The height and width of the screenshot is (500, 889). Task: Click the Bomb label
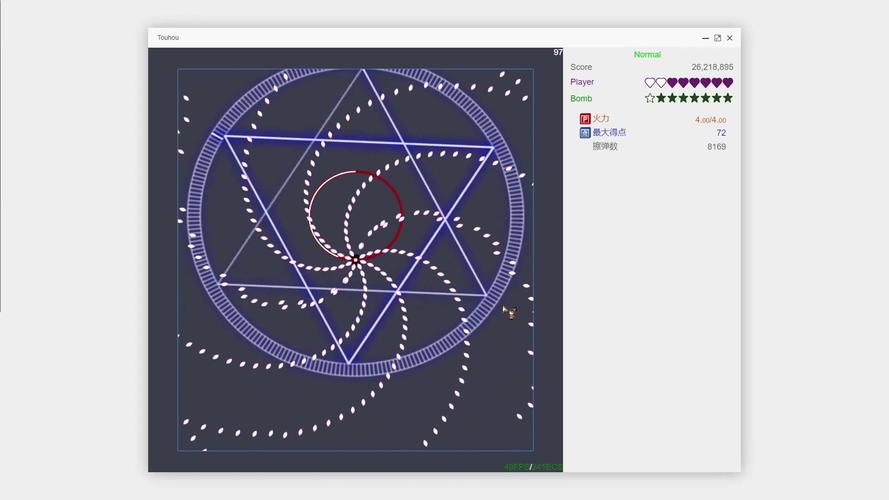[581, 99]
